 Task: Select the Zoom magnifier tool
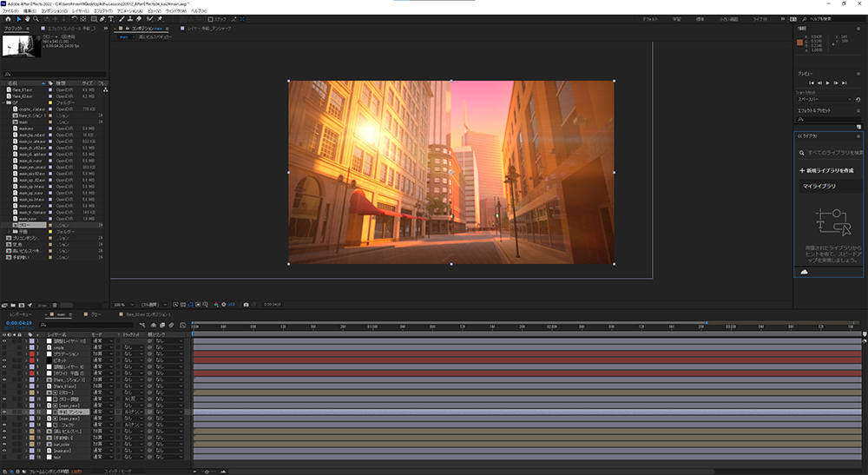click(x=36, y=19)
